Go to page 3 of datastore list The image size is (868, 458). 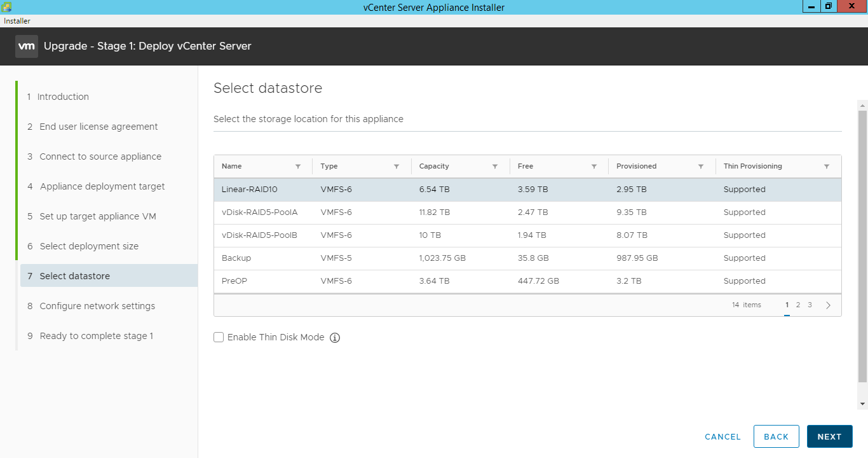(x=810, y=305)
